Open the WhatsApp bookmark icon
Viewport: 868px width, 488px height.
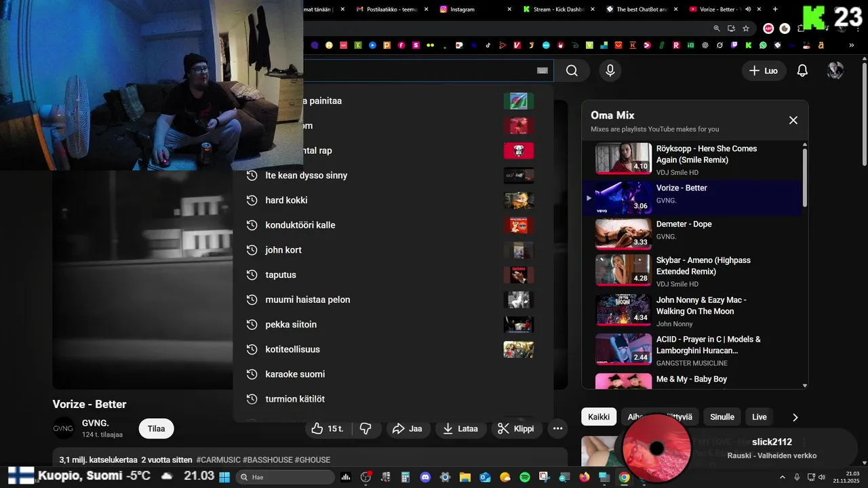click(x=763, y=45)
